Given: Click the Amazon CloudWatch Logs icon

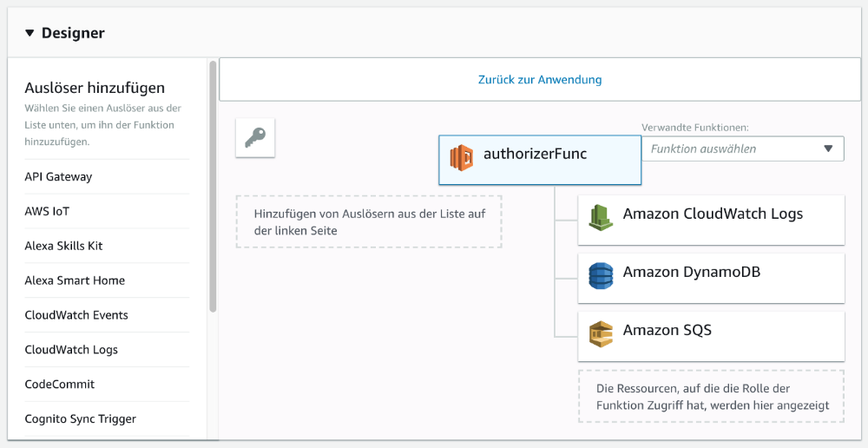Looking at the screenshot, I should click(602, 218).
